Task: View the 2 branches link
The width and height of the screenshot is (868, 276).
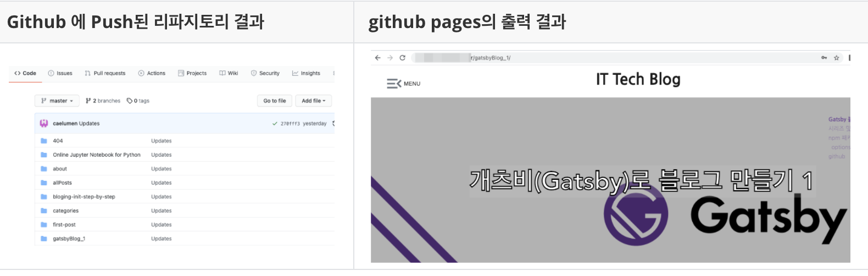Action: click(103, 101)
